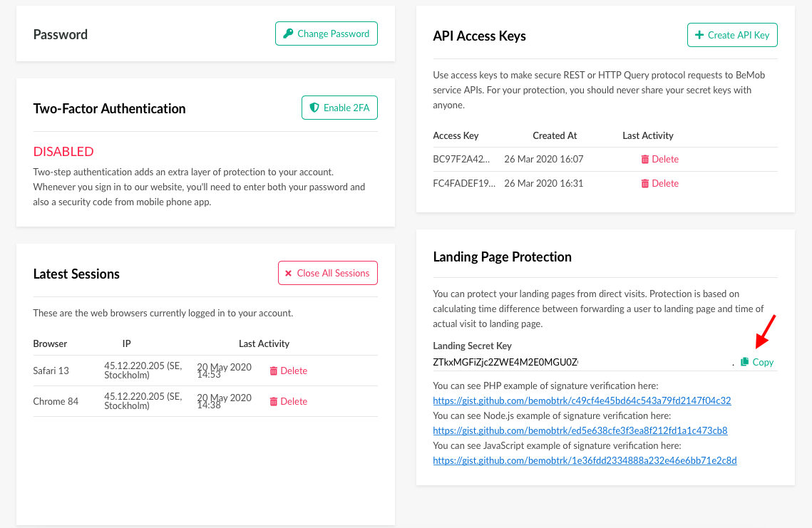This screenshot has height=528, width=812.
Task: Click the Landing Page Protection heading
Action: point(503,257)
